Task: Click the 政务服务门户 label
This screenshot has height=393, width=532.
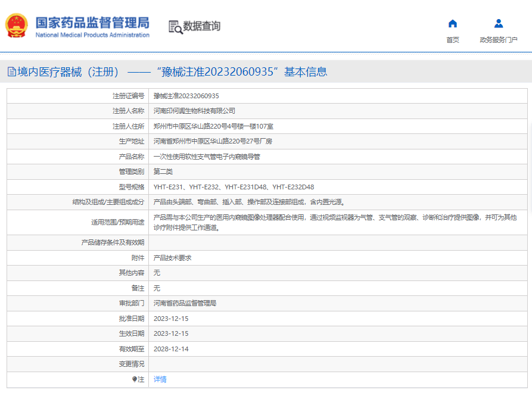Action: coord(499,40)
